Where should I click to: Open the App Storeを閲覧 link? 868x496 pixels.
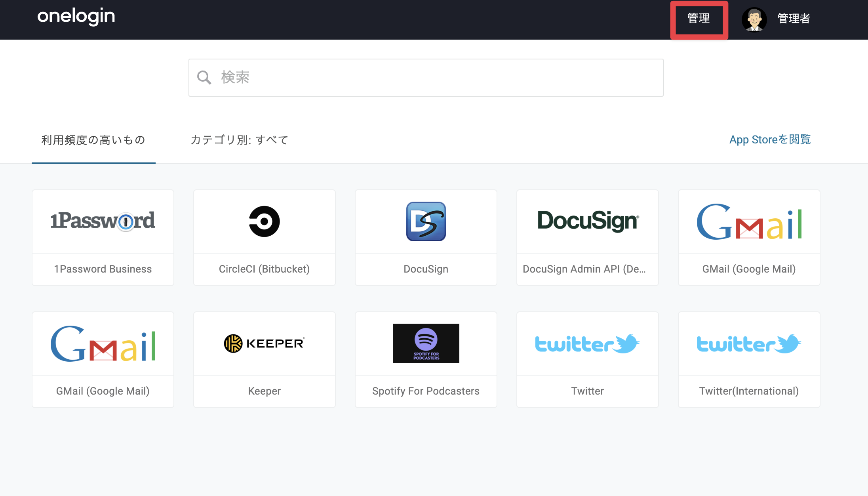(770, 139)
